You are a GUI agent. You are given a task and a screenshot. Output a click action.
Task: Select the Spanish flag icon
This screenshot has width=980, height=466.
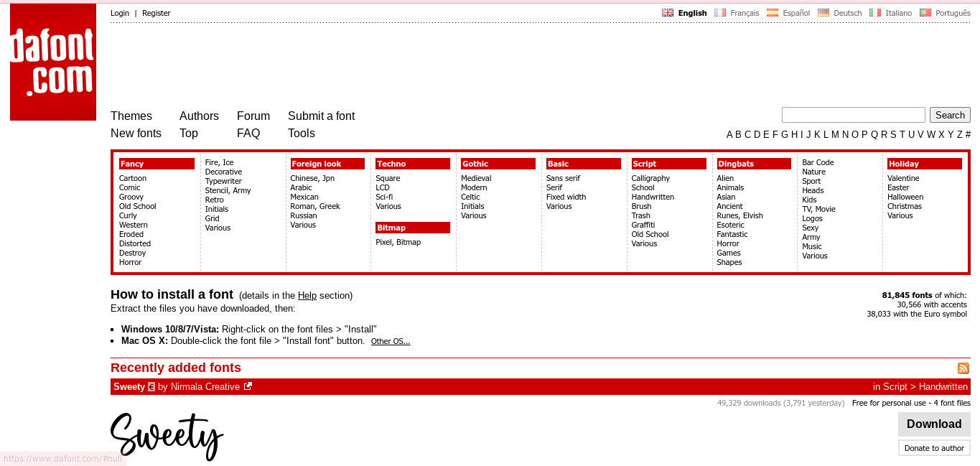tap(773, 13)
